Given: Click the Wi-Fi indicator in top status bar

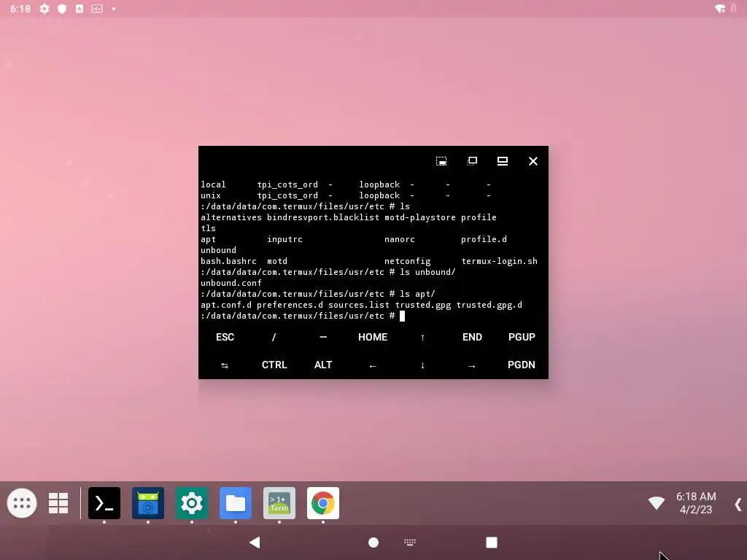Looking at the screenshot, I should (720, 9).
